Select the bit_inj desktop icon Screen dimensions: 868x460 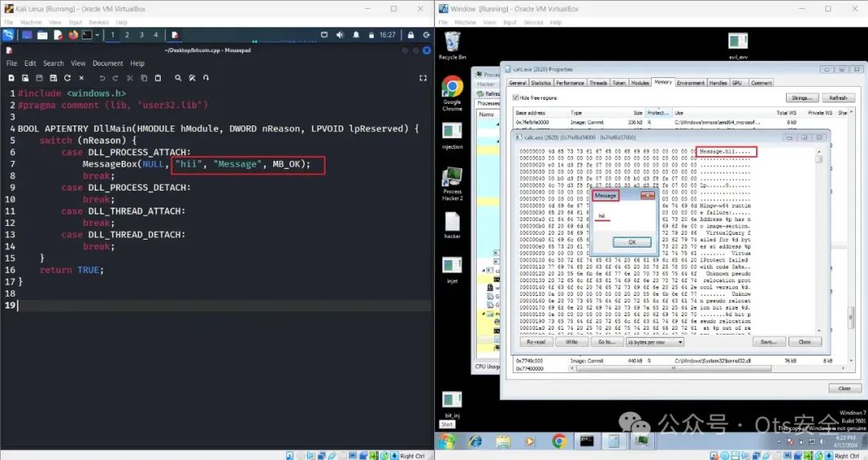tap(452, 404)
